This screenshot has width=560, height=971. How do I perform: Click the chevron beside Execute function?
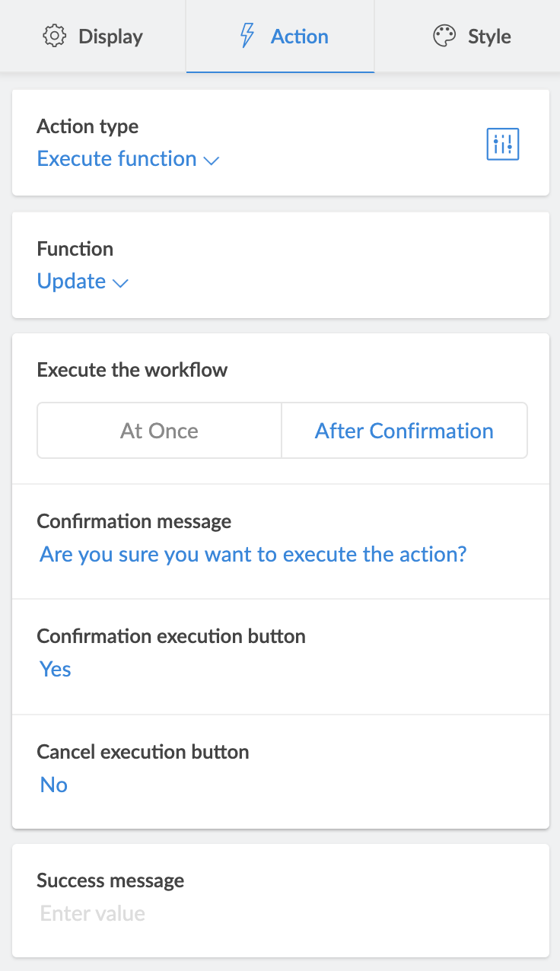tap(212, 161)
